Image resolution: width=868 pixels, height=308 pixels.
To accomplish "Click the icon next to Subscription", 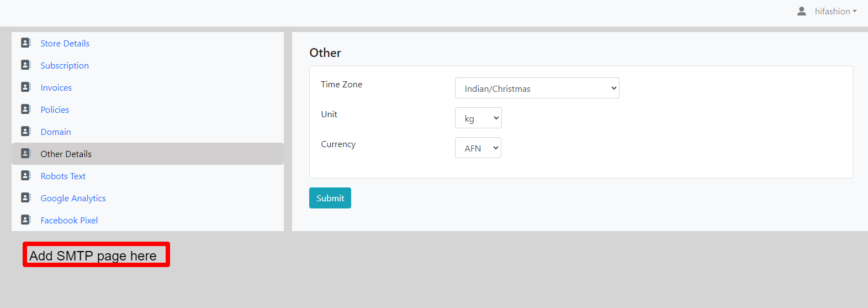I will coord(26,65).
